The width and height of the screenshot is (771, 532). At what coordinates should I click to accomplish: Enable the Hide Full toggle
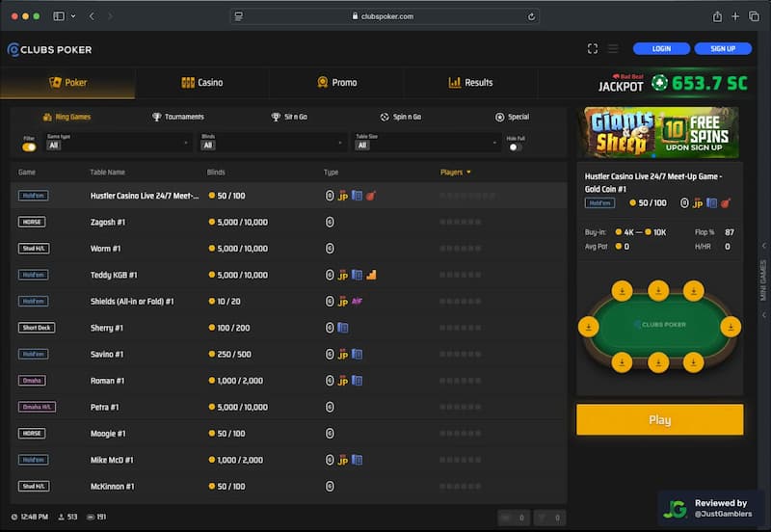515,147
